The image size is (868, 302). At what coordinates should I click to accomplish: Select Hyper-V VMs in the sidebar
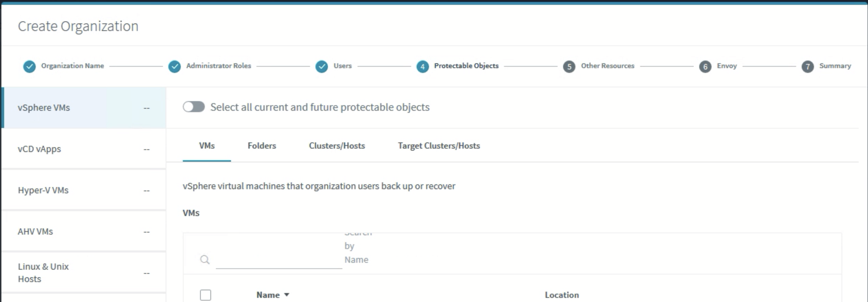(x=84, y=190)
